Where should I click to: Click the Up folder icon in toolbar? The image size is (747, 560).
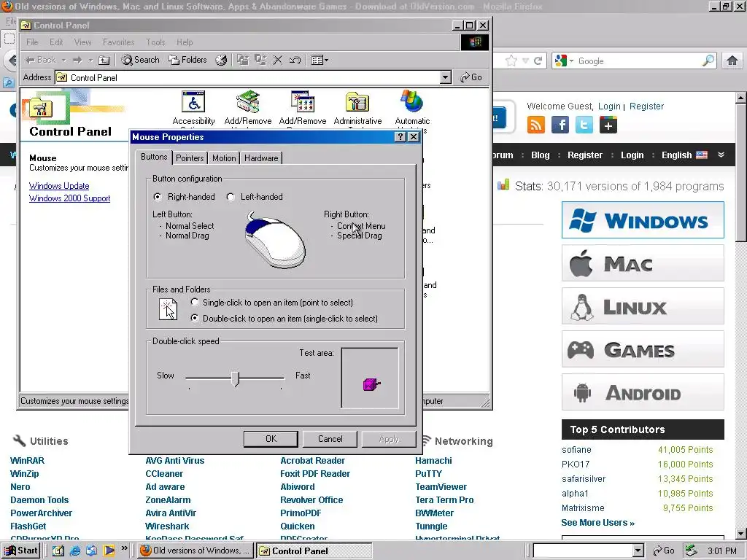[104, 60]
